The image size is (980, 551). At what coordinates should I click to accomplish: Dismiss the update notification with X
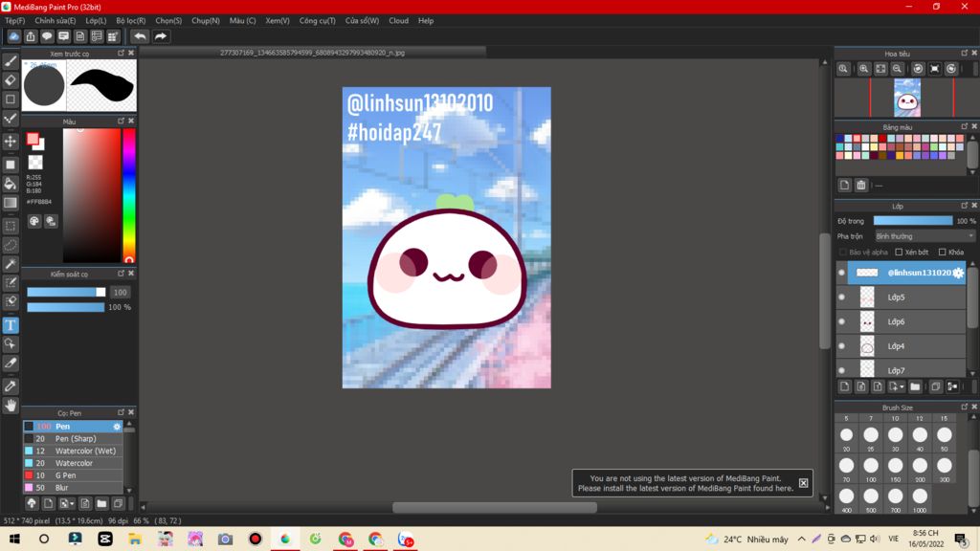tap(803, 483)
